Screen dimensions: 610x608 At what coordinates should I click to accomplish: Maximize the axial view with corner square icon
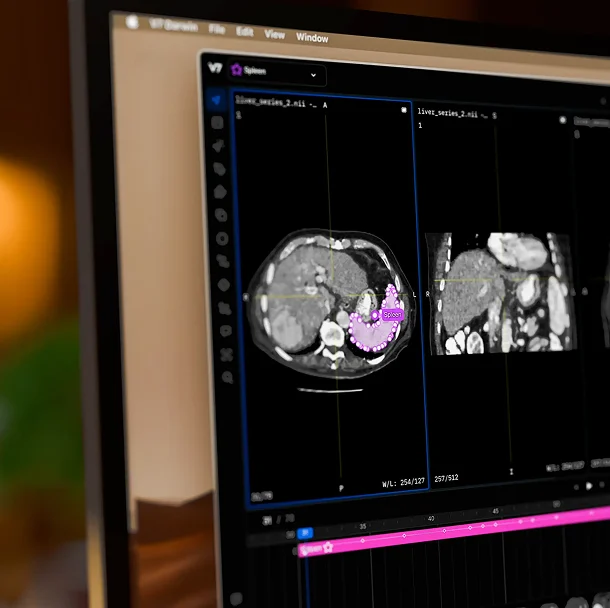(403, 109)
